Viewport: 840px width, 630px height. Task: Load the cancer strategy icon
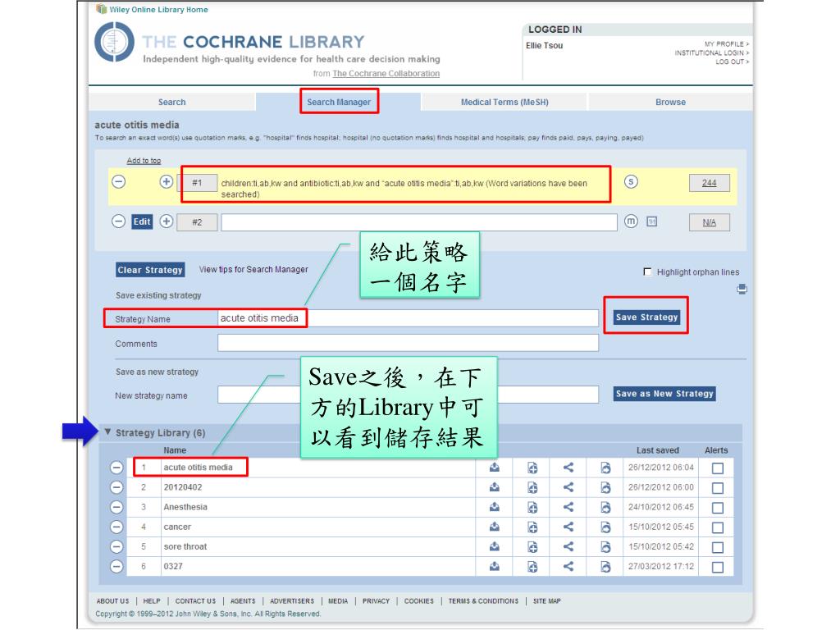(495, 527)
